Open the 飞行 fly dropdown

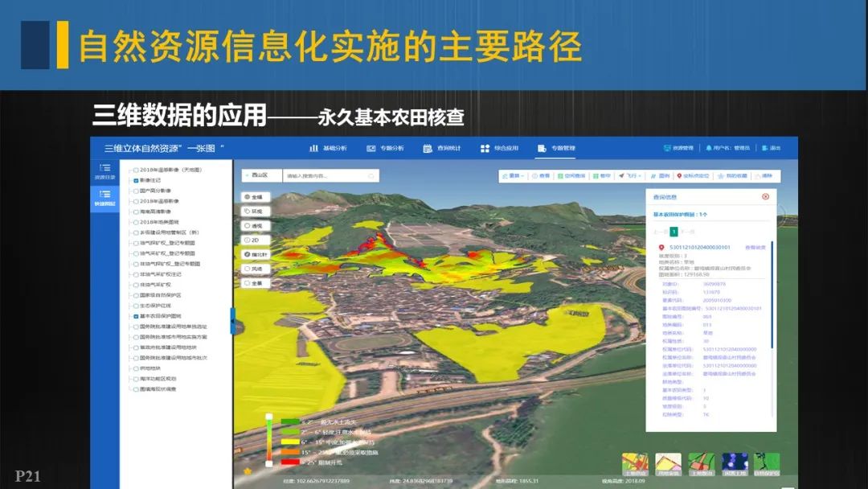[630, 175]
